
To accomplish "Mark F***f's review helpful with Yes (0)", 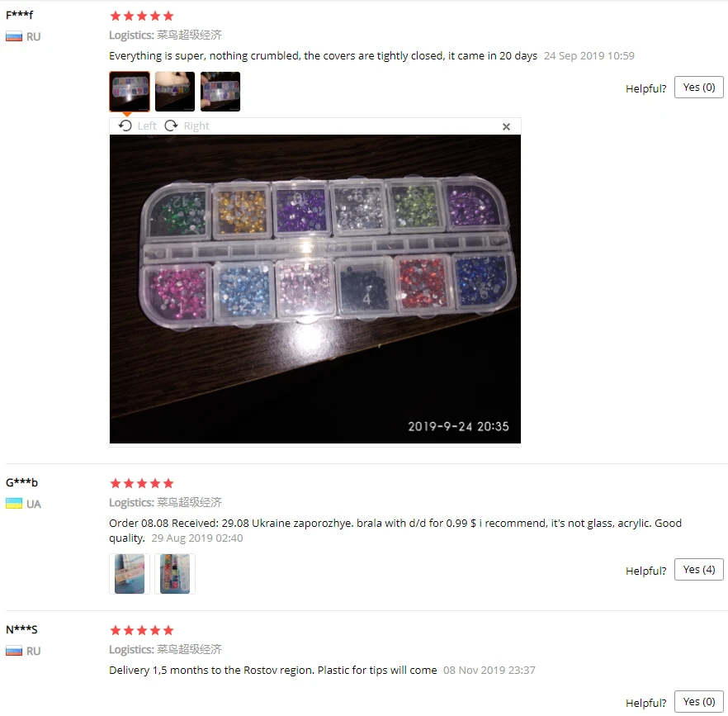I will pyautogui.click(x=699, y=88).
